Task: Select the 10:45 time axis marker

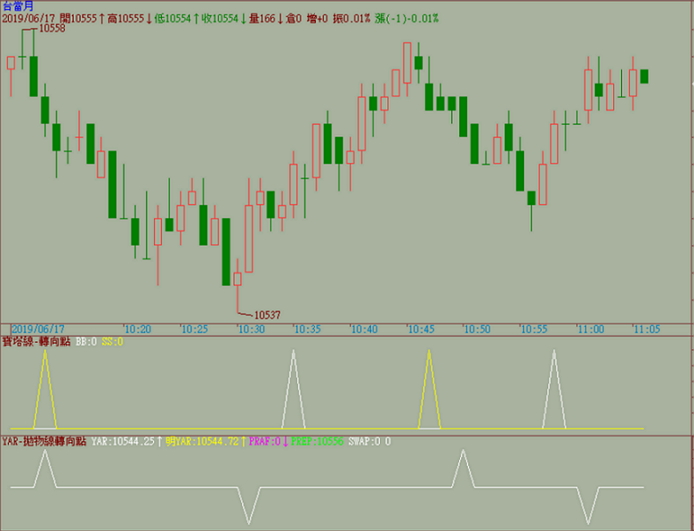Action: 421,329
